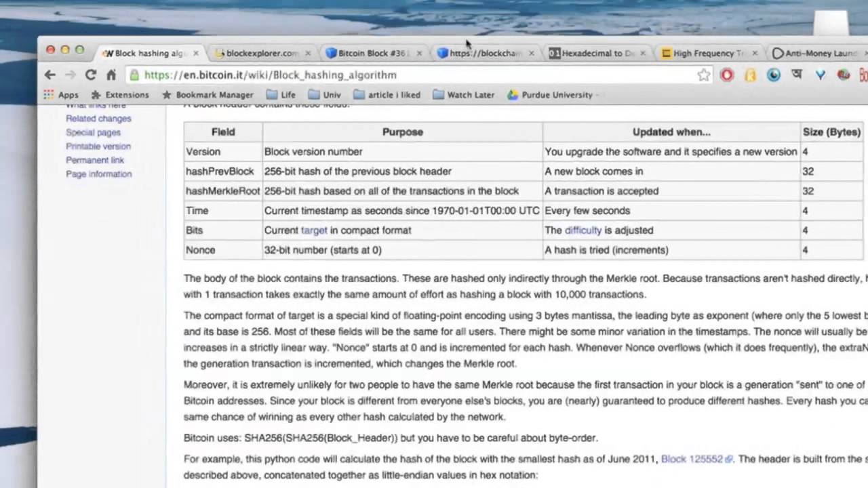Open the article i liked folder
The image size is (868, 488).
pos(387,95)
